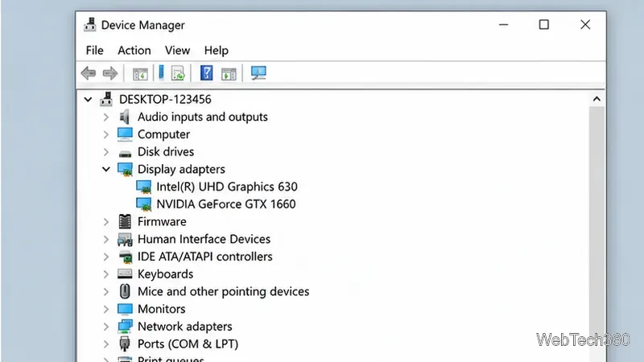Image resolution: width=644 pixels, height=362 pixels.
Task: Select the Human Interface Devices label
Action: [x=204, y=239]
